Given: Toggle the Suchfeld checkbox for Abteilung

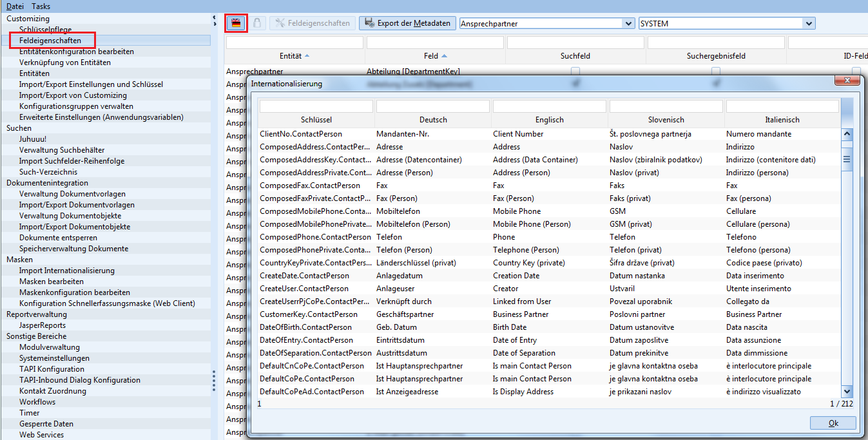Looking at the screenshot, I should point(575,71).
